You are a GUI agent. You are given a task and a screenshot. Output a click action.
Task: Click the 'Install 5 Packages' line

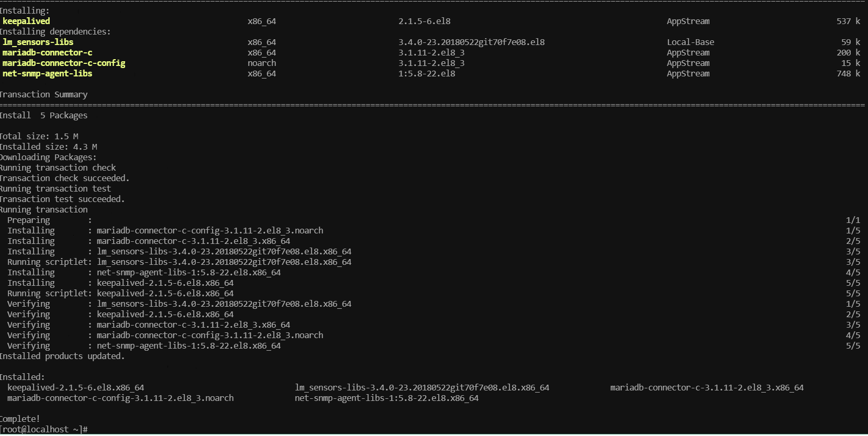point(43,116)
